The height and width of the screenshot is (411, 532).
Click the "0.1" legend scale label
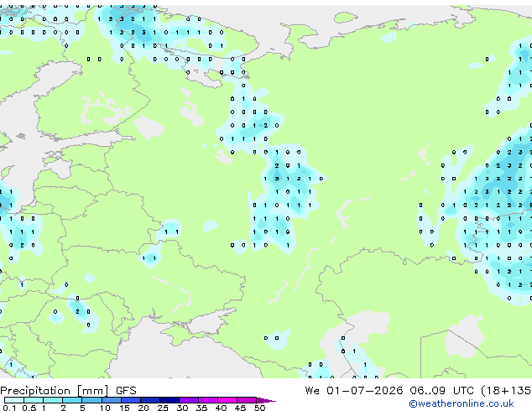pos(9,408)
